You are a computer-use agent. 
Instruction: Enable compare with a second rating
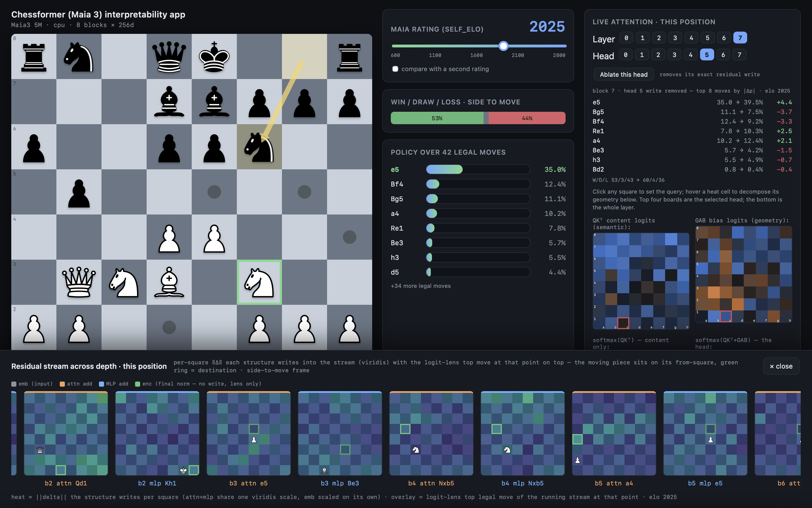[x=395, y=69]
